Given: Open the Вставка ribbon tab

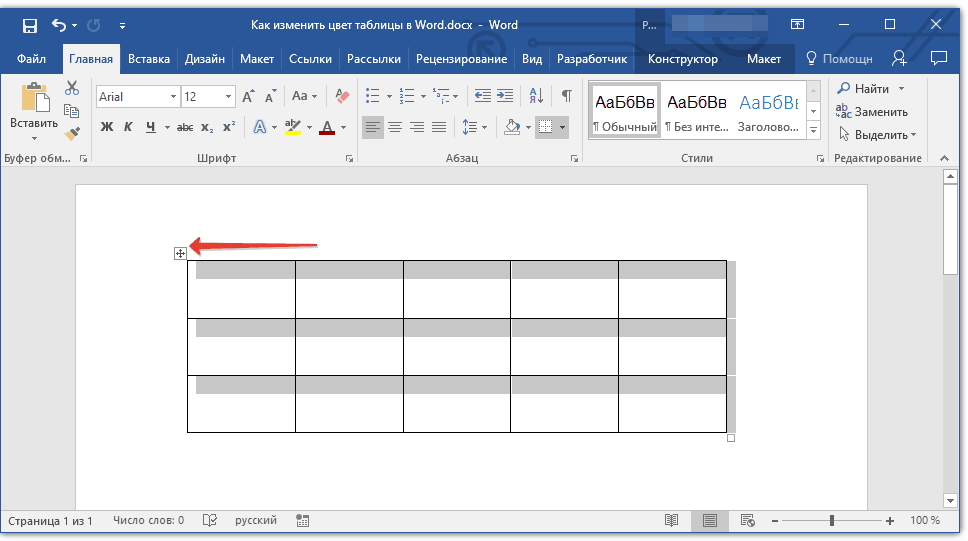Looking at the screenshot, I should [x=149, y=59].
